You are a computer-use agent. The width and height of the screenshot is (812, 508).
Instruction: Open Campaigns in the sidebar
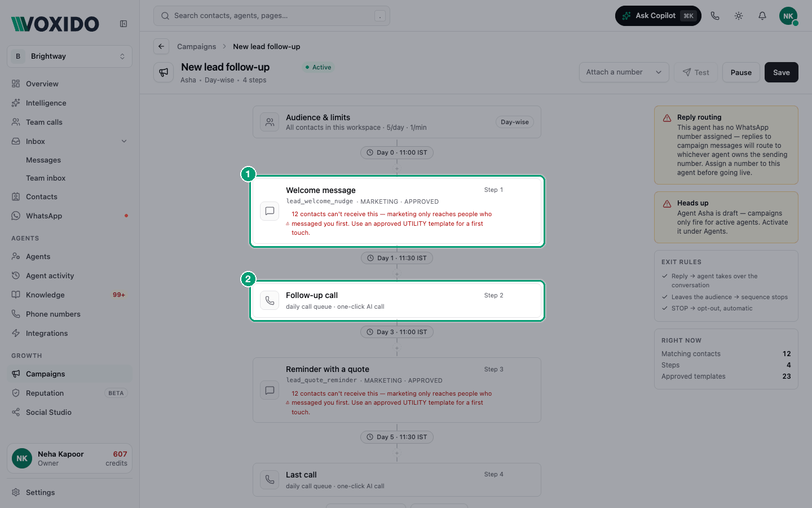(69, 374)
